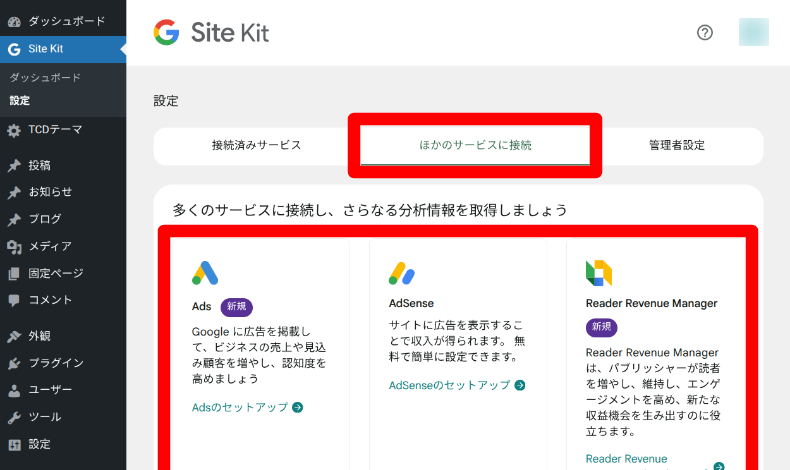This screenshot has width=790, height=470.
Task: Open the 管理者設定 tab
Action: pos(677,146)
